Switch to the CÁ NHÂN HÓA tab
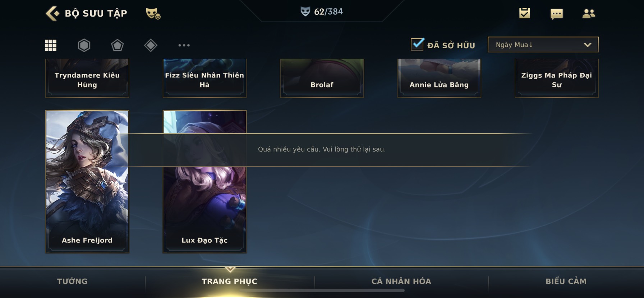The image size is (644, 298). [401, 281]
